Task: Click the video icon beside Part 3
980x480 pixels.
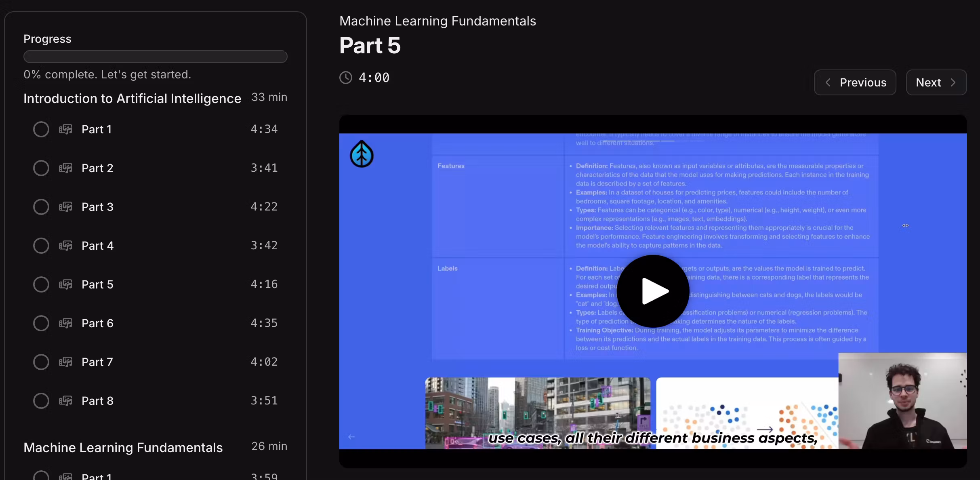Action: [x=65, y=207]
